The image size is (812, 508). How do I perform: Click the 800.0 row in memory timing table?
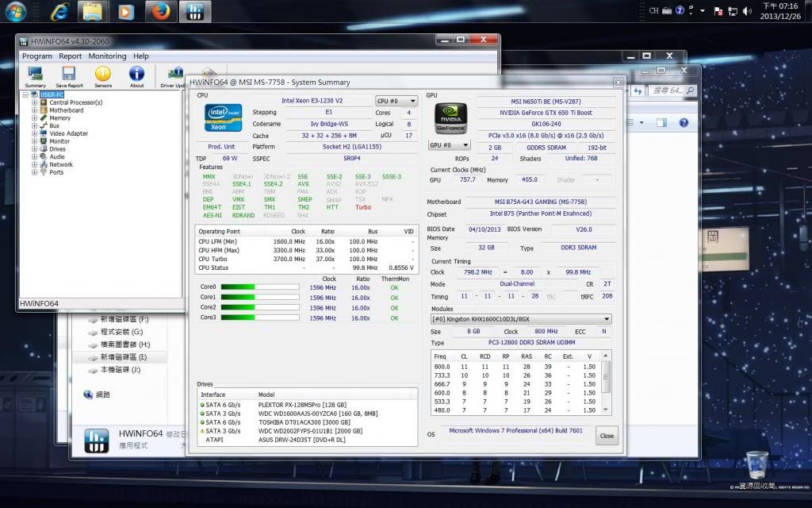point(515,367)
